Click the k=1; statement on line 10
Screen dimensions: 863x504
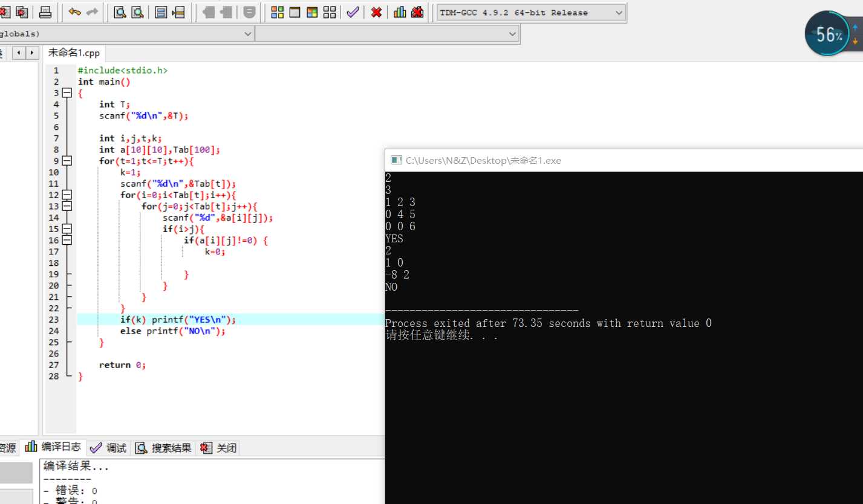pyautogui.click(x=131, y=172)
